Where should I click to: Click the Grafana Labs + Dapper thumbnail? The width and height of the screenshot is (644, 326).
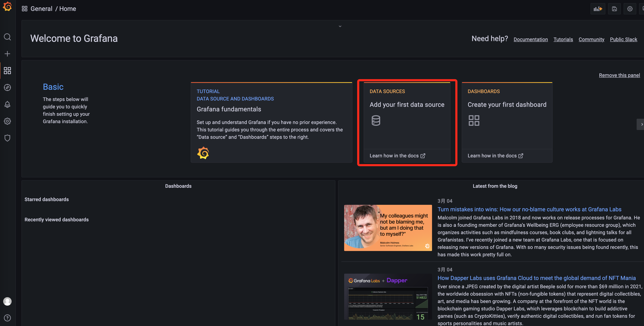click(x=388, y=296)
